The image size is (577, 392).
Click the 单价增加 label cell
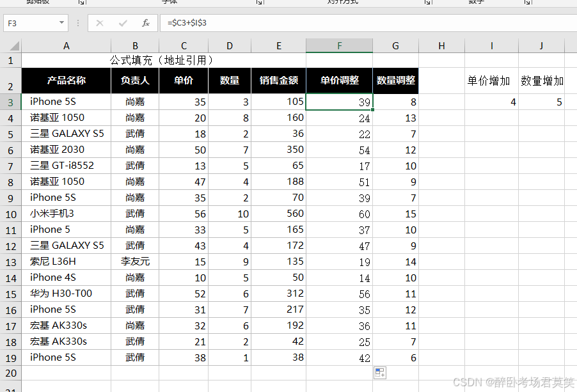tap(492, 81)
